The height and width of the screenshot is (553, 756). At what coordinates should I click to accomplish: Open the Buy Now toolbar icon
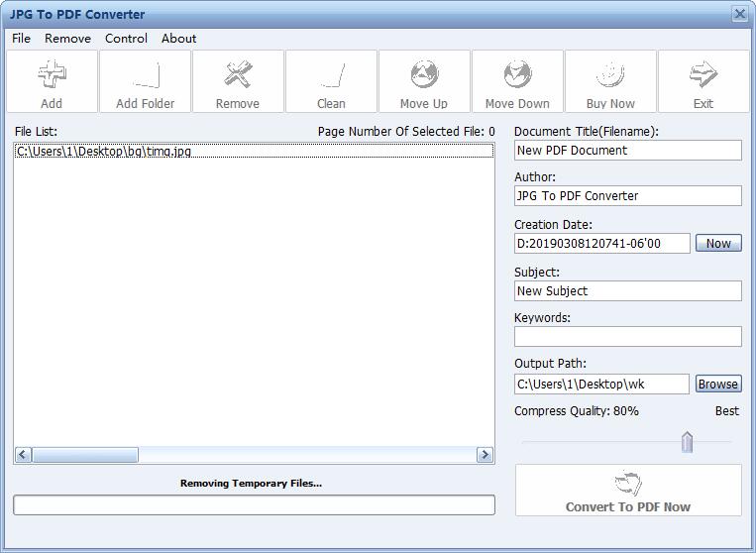(610, 81)
